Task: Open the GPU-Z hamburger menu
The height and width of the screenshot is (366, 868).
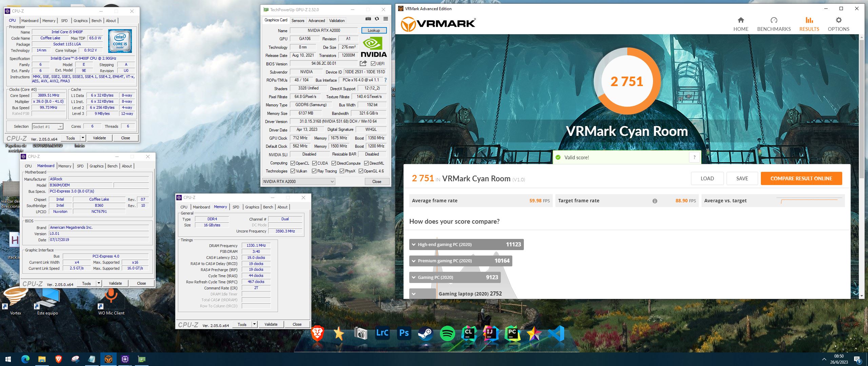Action: point(386,19)
